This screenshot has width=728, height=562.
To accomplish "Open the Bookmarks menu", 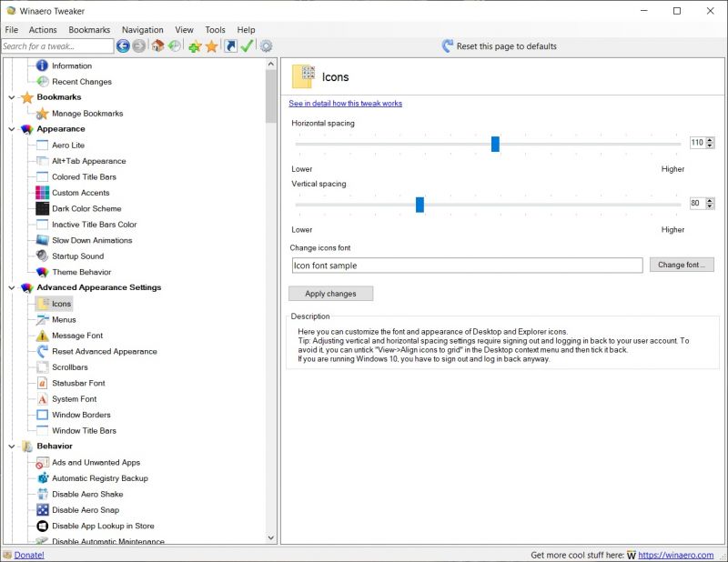I will tap(89, 30).
